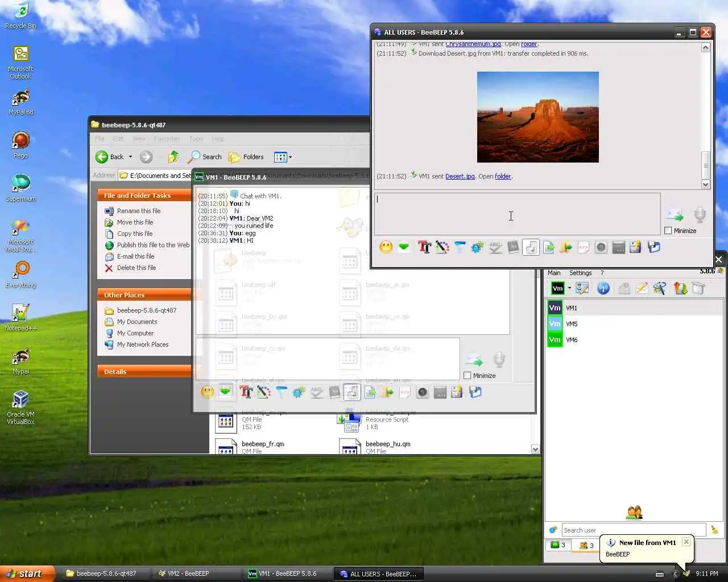Click Rename this file in Explorer tasks

(139, 211)
